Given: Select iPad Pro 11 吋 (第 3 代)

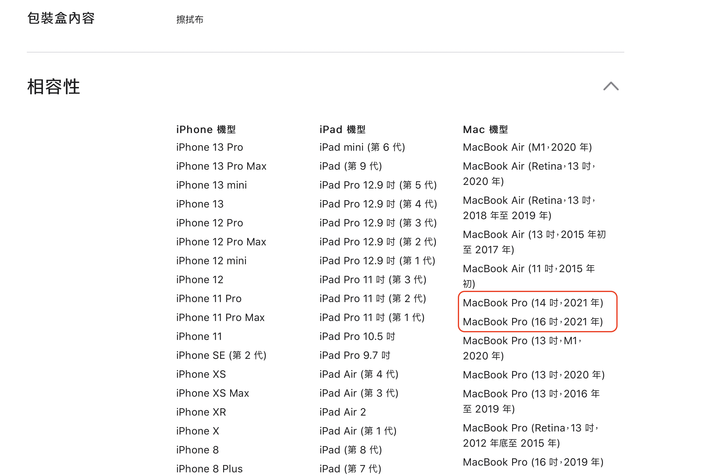Looking at the screenshot, I should coord(373,280).
